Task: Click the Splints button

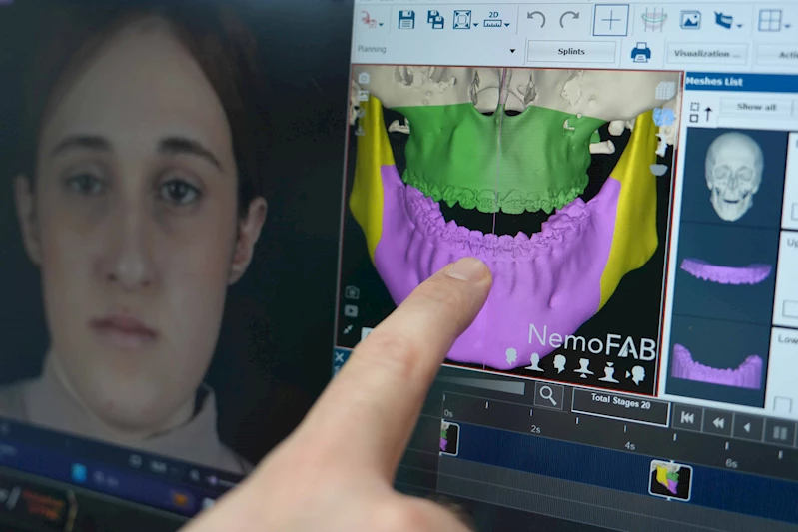Action: 571,51
